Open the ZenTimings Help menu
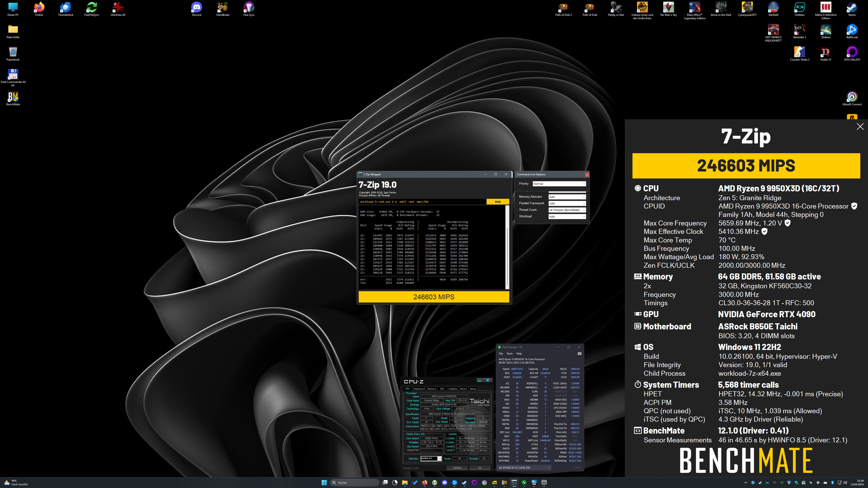The height and width of the screenshot is (488, 868). pos(519,354)
